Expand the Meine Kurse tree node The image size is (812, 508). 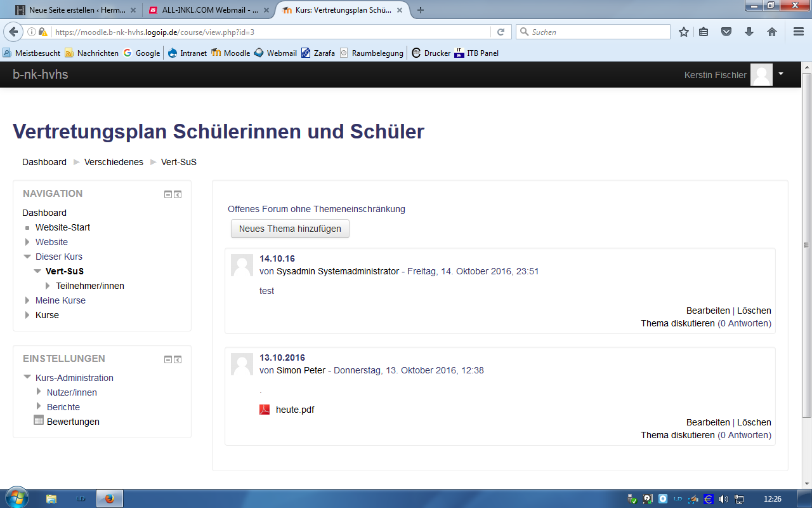click(x=27, y=300)
